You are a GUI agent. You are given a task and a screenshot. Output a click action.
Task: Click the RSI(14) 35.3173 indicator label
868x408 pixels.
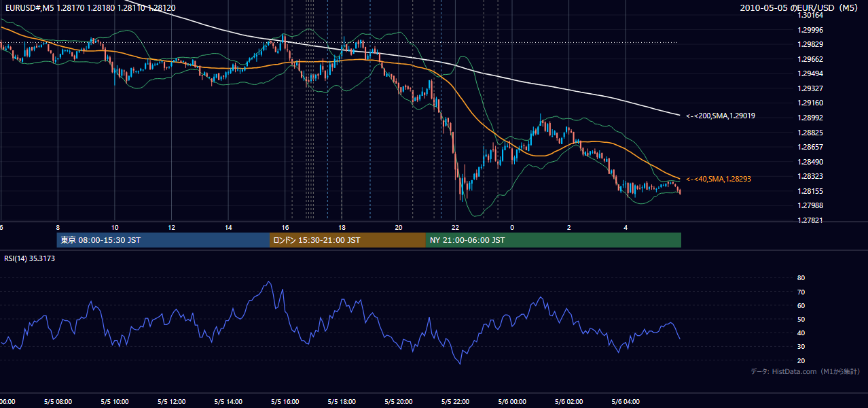30,258
